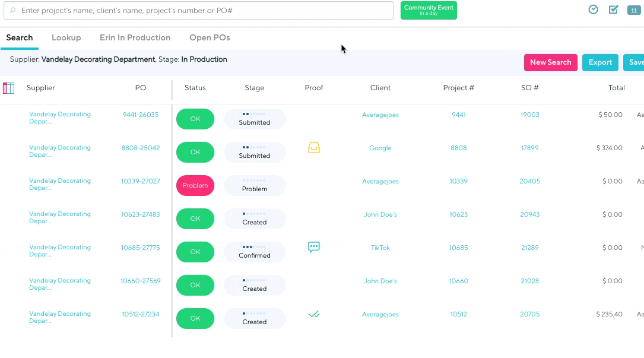This screenshot has height=358, width=644.
Task: Go to the Open POs tab
Action: click(210, 37)
